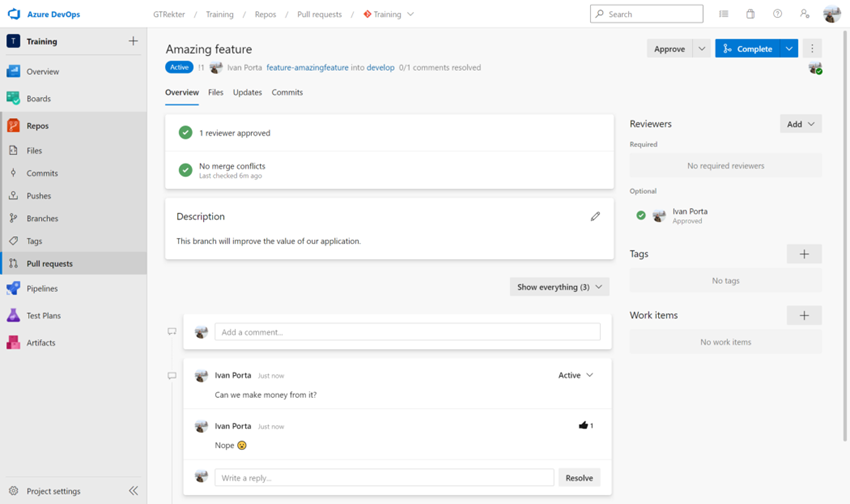Click the profile avatar in header
The width and height of the screenshot is (850, 504).
point(832,14)
